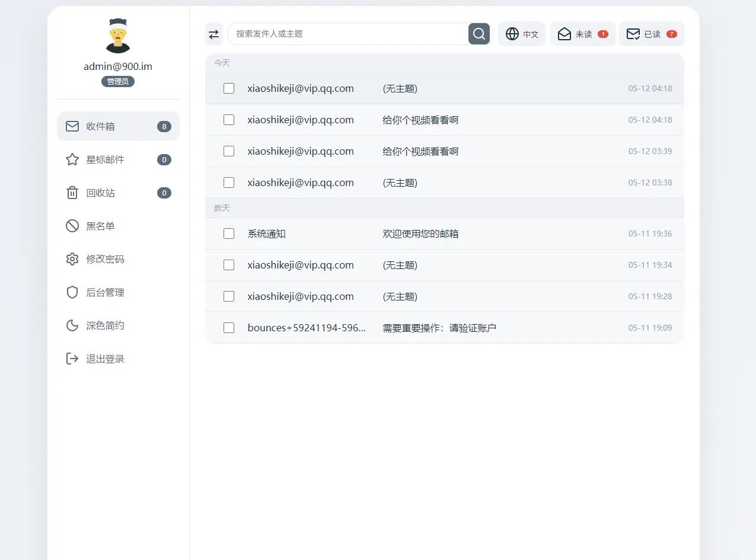Click the magnifier search button
The height and width of the screenshot is (560, 756).
coord(479,34)
